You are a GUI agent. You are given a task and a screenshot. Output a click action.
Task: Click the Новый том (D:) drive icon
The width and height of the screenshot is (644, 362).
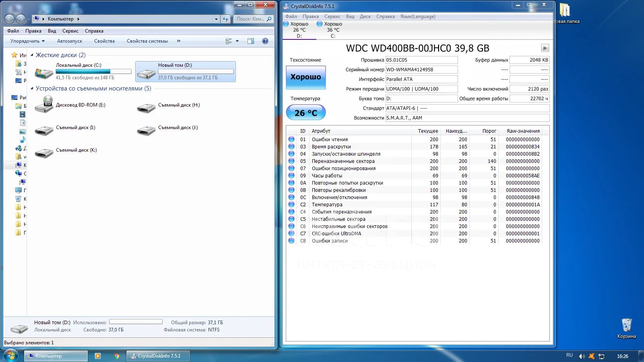click(146, 73)
